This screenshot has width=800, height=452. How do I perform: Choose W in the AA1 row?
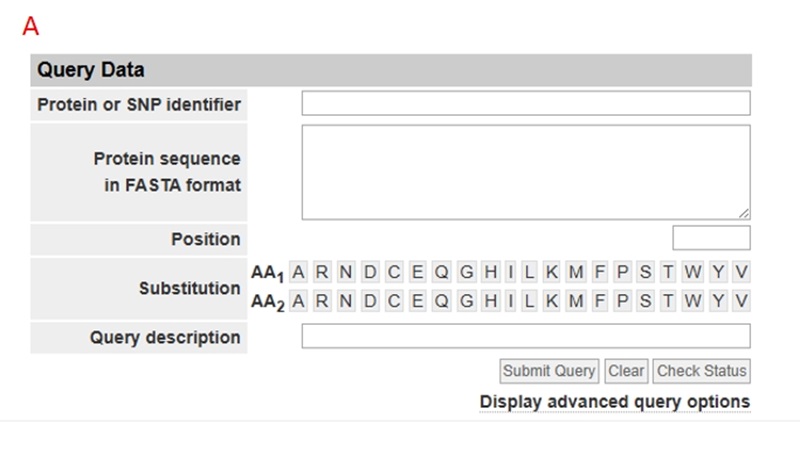coord(692,272)
